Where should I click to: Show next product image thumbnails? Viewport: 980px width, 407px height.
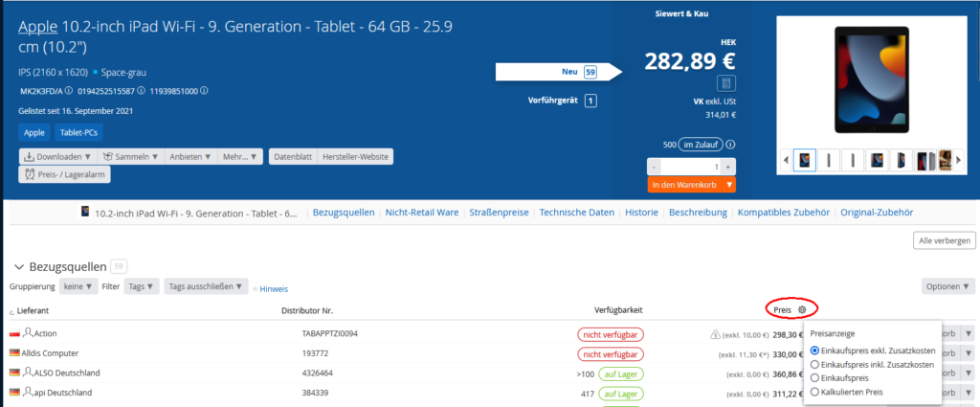959,160
